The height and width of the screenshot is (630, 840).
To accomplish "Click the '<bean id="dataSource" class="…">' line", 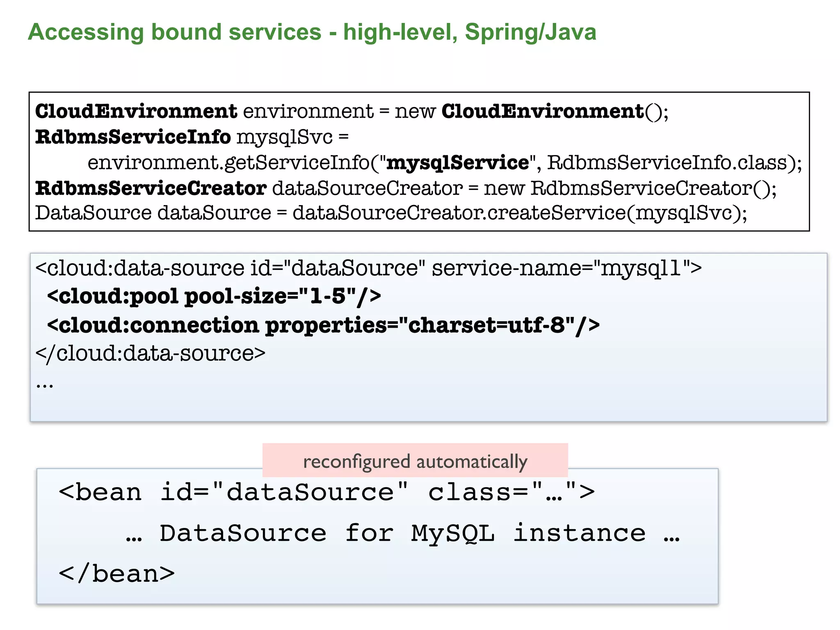I will pos(327,492).
